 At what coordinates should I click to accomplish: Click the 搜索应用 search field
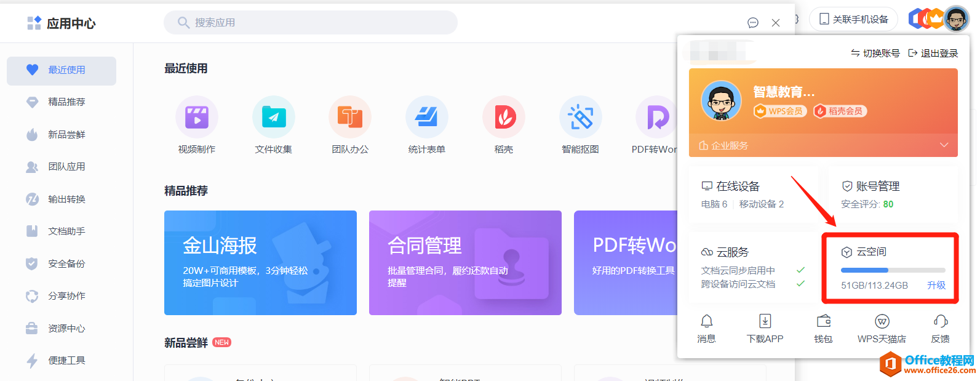pyautogui.click(x=311, y=23)
